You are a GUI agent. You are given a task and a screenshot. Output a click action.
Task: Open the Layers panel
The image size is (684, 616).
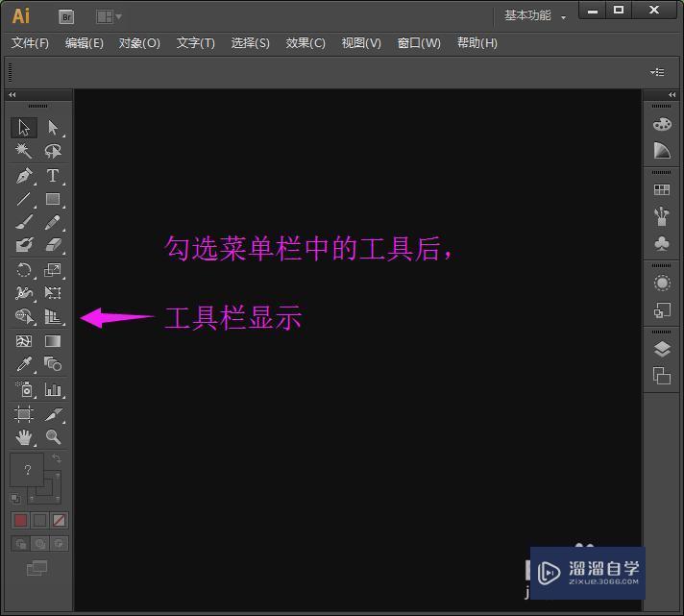pyautogui.click(x=662, y=350)
